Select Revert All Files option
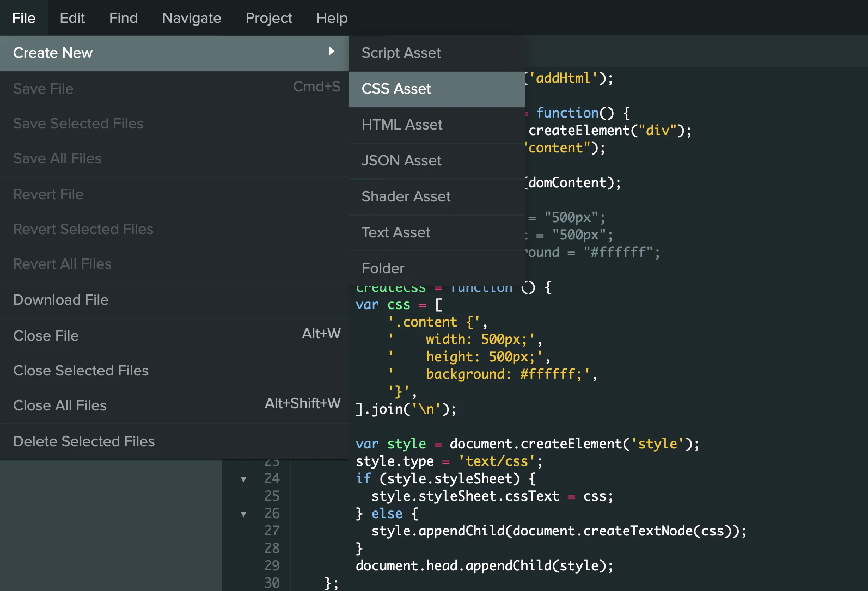The image size is (868, 591). click(174, 264)
